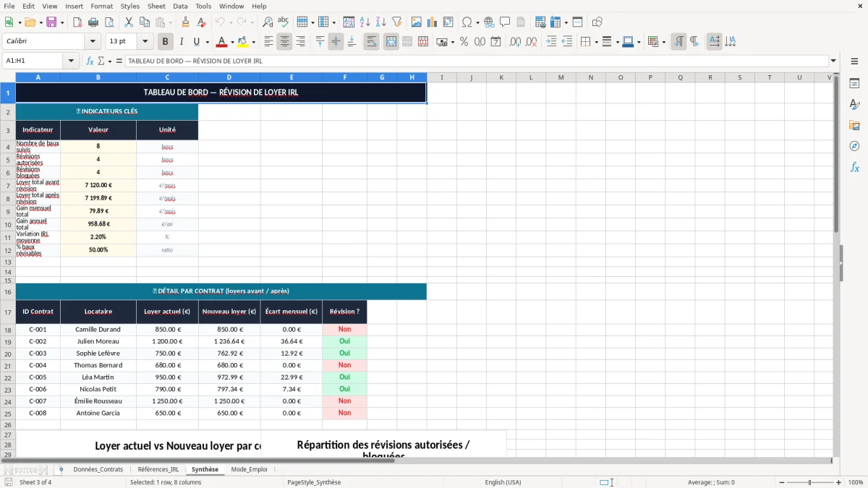The width and height of the screenshot is (868, 488).
Task: Open the Function Wizard
Action: click(x=90, y=61)
